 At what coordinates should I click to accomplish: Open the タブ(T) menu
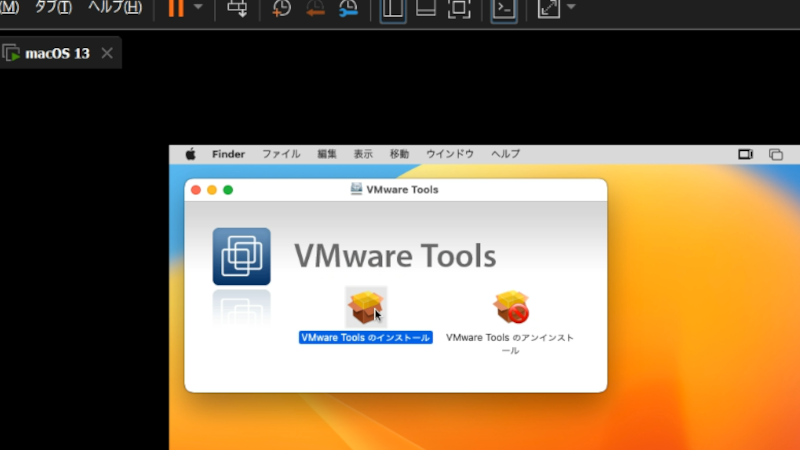coord(53,7)
